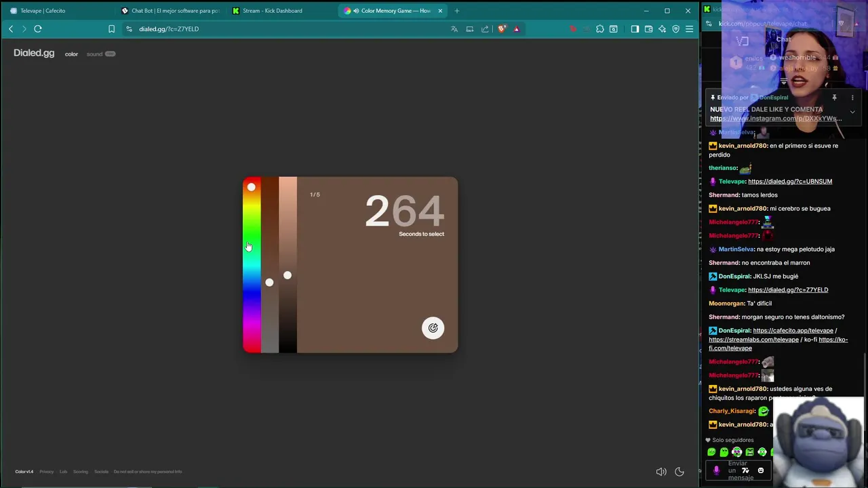This screenshot has width=868, height=488.
Task: Open the Scoring footer link
Action: [80, 472]
